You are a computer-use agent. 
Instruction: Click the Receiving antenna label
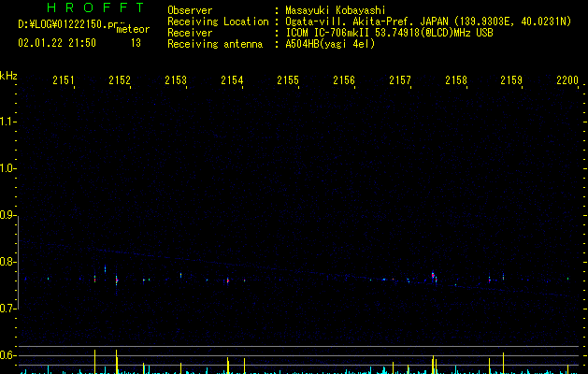[x=215, y=44]
